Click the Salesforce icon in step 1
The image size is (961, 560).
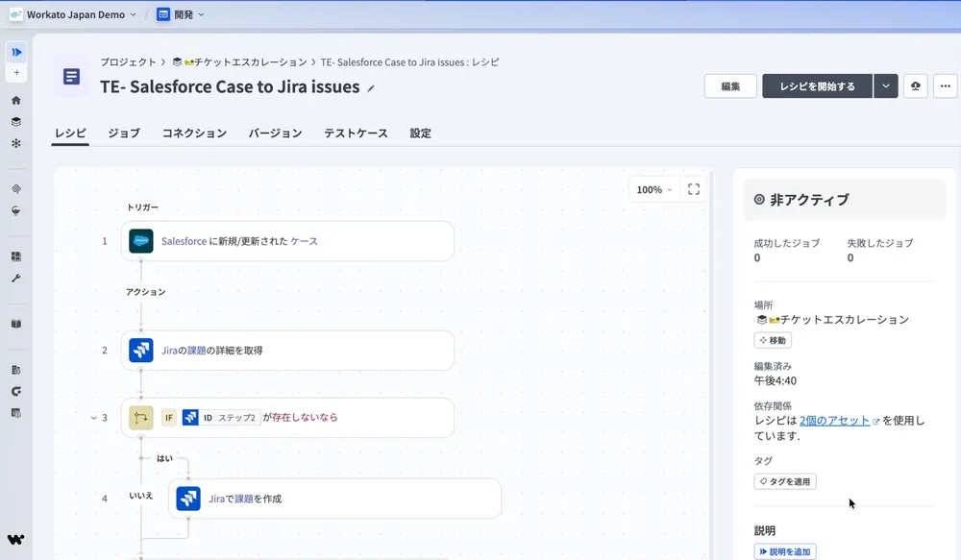point(141,241)
